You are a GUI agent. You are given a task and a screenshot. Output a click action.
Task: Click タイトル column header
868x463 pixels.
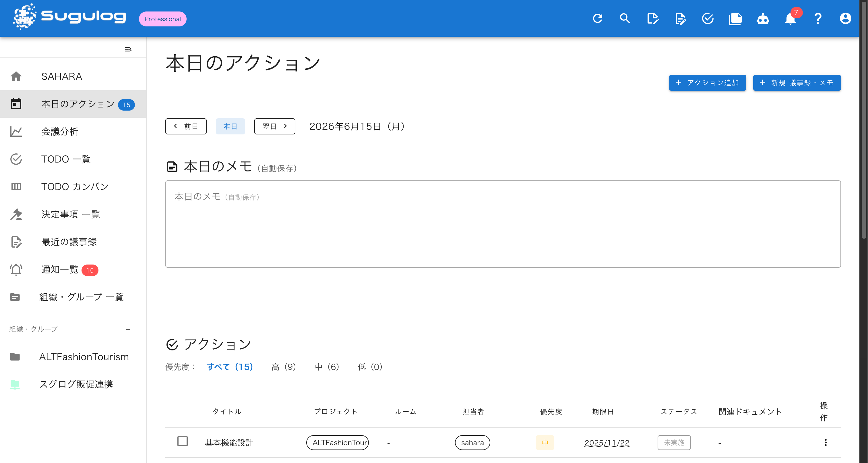pos(227,412)
